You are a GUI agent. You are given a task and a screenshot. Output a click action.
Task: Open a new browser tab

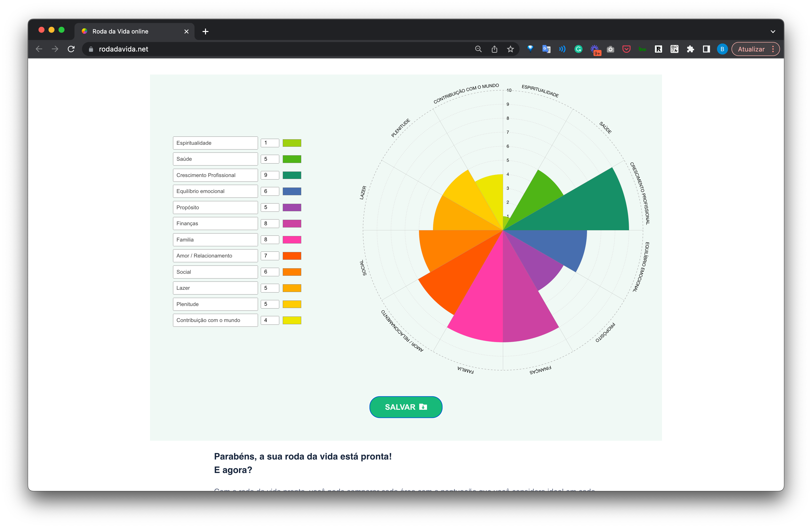(x=205, y=31)
